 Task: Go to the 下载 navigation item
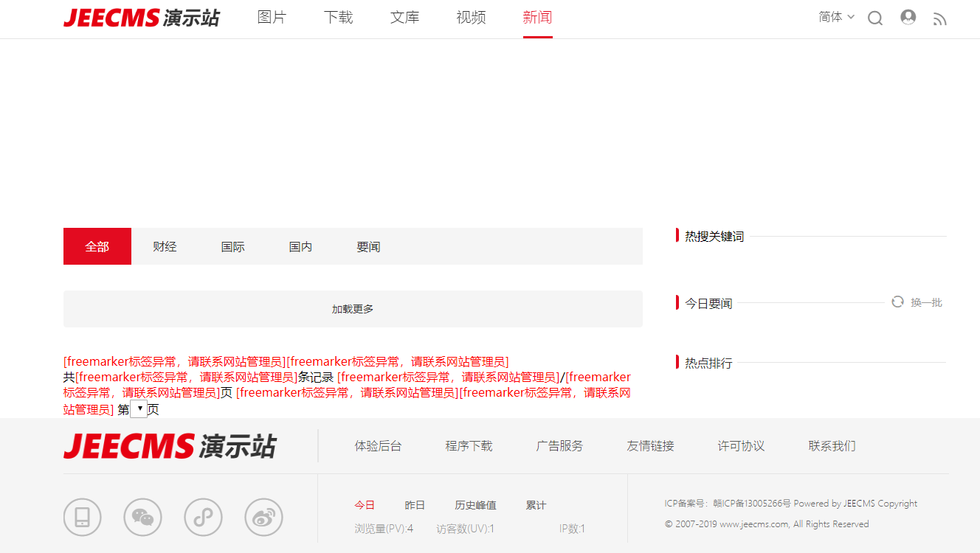(339, 18)
